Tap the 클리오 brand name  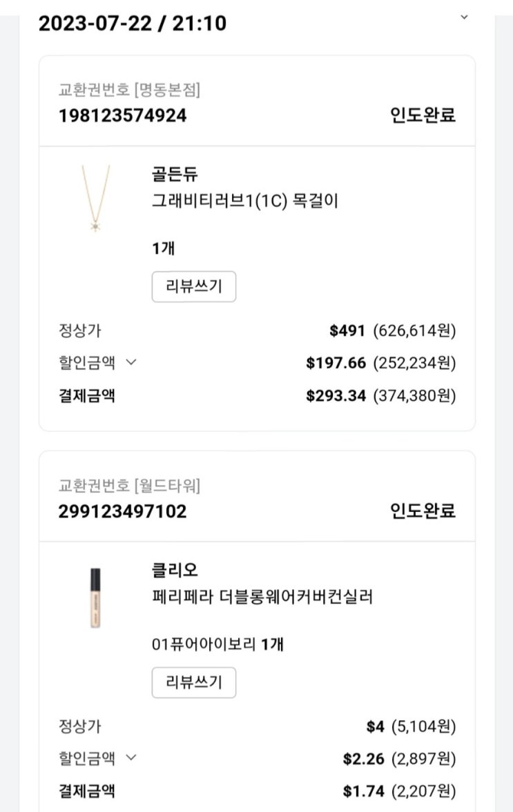coord(175,571)
